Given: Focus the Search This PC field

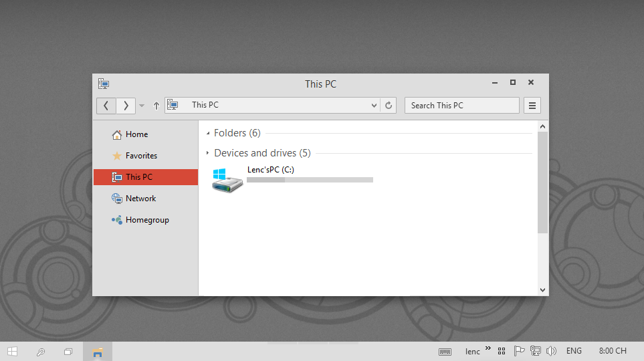Looking at the screenshot, I should [461, 106].
